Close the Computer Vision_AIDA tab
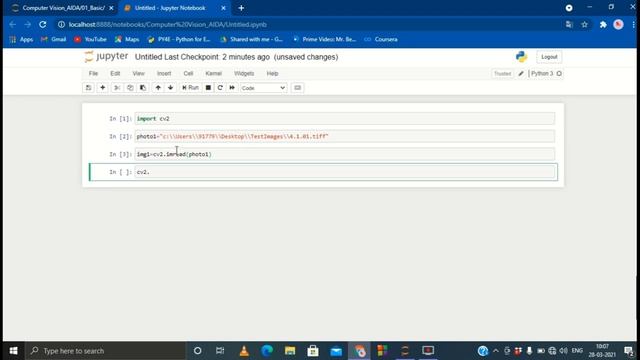The image size is (640, 360). [x=111, y=8]
